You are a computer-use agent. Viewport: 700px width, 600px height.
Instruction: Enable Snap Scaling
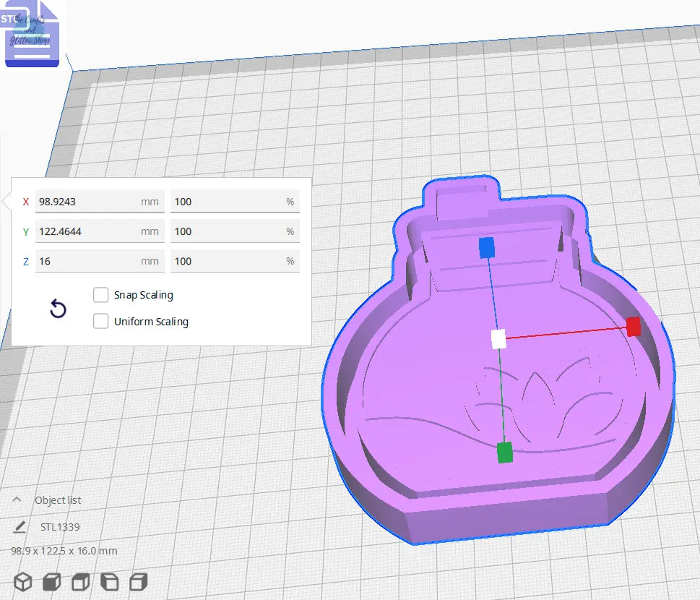[x=101, y=295]
